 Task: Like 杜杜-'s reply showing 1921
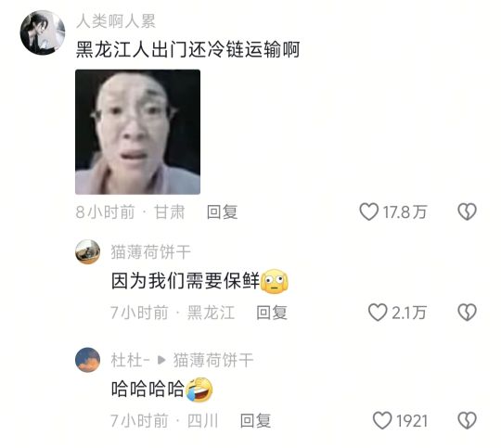pos(382,420)
